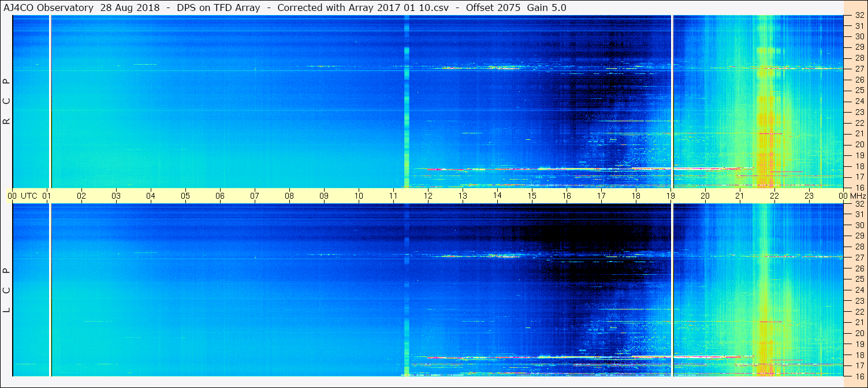Screen dimensions: 868x388
Task: Click the 'UTC' label on the time axis
Action: pos(29,196)
